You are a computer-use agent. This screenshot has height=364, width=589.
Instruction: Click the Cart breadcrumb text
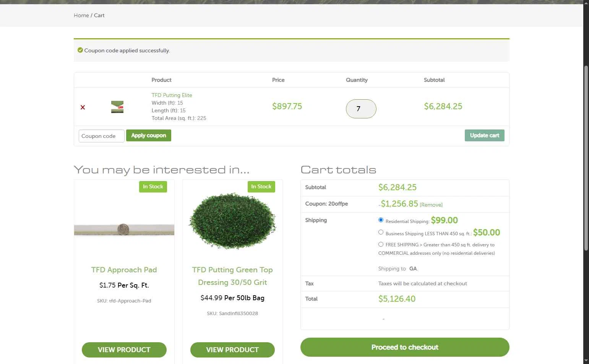[x=99, y=15]
